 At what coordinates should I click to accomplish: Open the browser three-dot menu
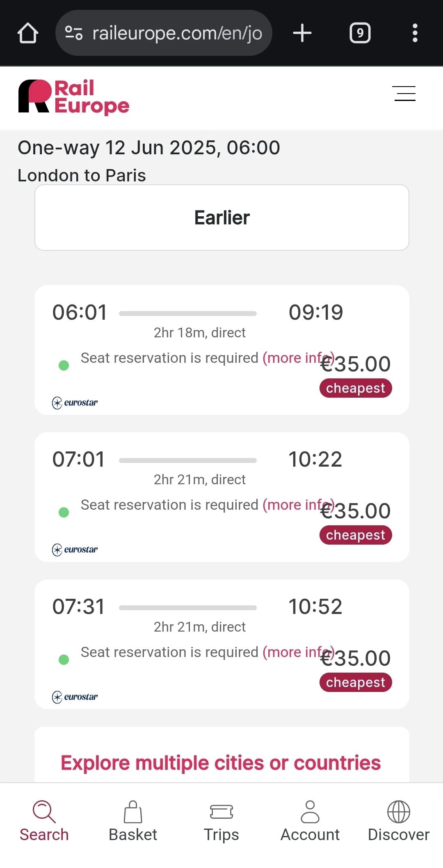[415, 33]
